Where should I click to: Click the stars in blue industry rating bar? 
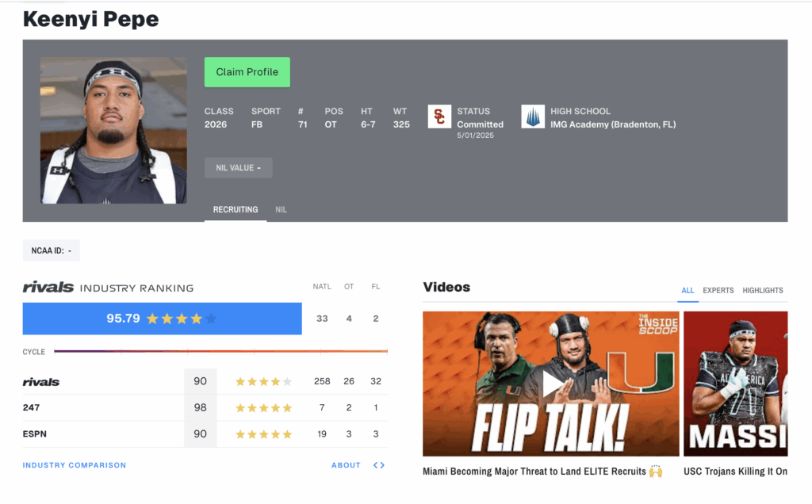point(182,319)
